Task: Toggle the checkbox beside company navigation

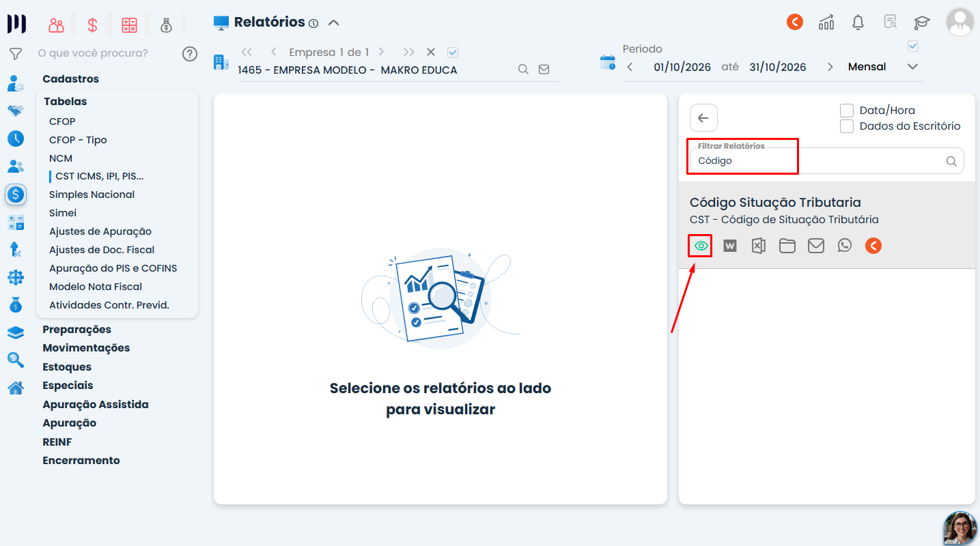Action: point(453,52)
